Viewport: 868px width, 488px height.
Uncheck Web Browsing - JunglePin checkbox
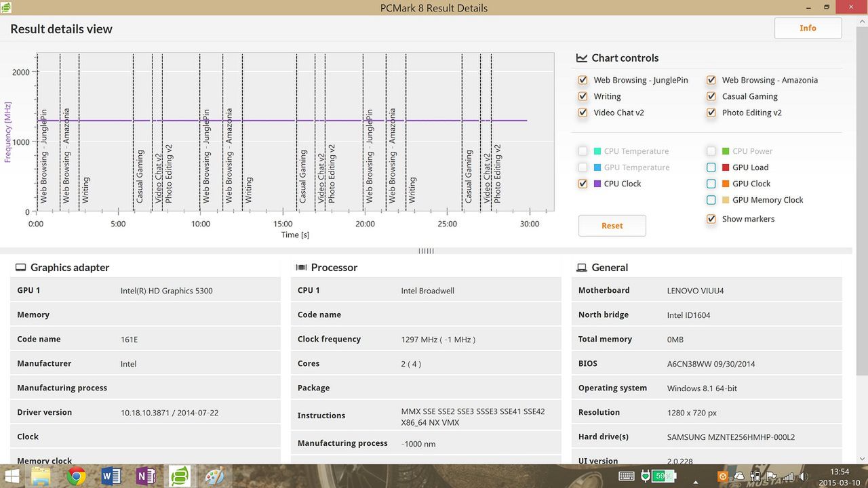tap(583, 80)
